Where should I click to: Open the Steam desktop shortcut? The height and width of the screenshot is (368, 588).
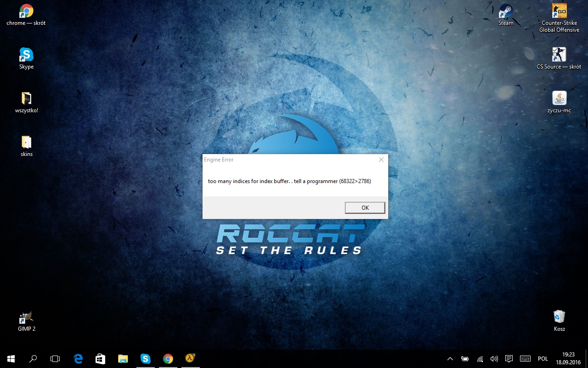click(x=506, y=11)
